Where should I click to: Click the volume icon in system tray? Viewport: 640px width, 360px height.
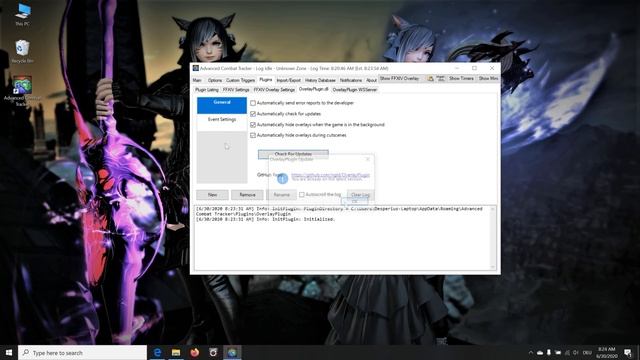(576, 353)
